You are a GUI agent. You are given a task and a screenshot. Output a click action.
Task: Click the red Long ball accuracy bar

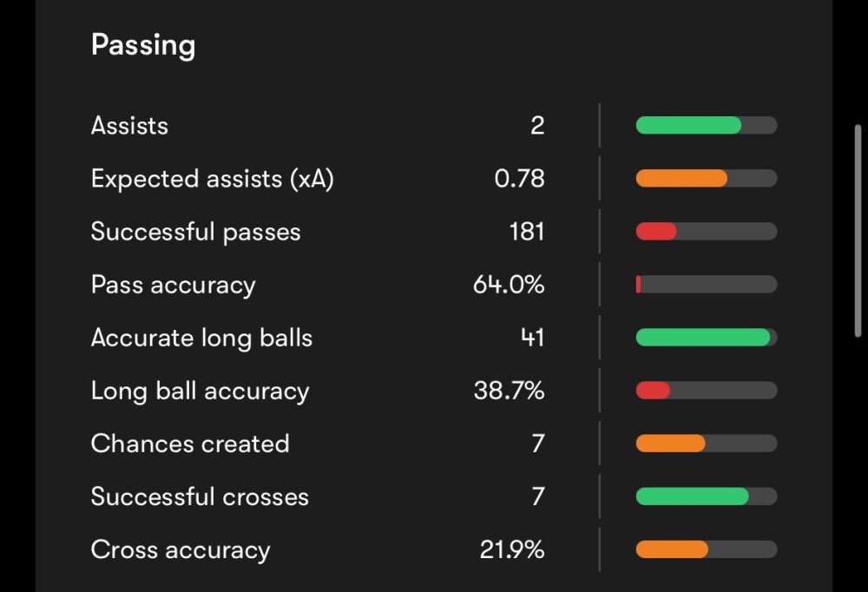[x=653, y=391]
